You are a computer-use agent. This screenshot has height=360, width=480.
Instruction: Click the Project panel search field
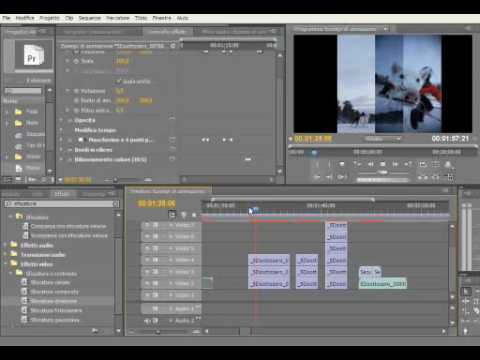point(23,91)
